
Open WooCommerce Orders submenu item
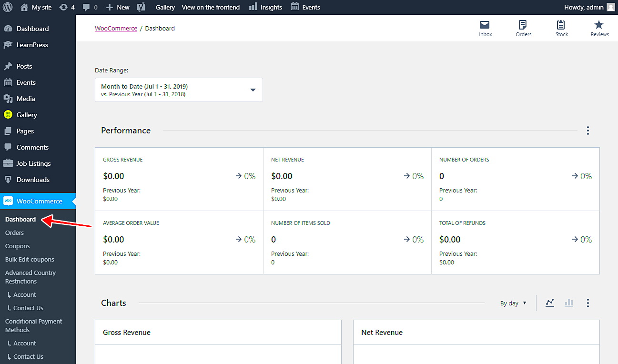[14, 233]
